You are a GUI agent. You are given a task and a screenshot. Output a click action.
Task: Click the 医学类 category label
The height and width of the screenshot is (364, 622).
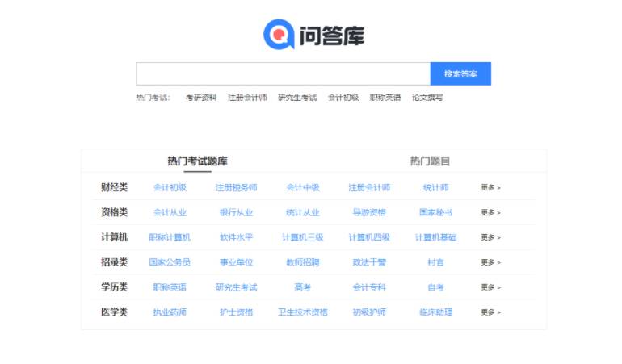point(114,312)
